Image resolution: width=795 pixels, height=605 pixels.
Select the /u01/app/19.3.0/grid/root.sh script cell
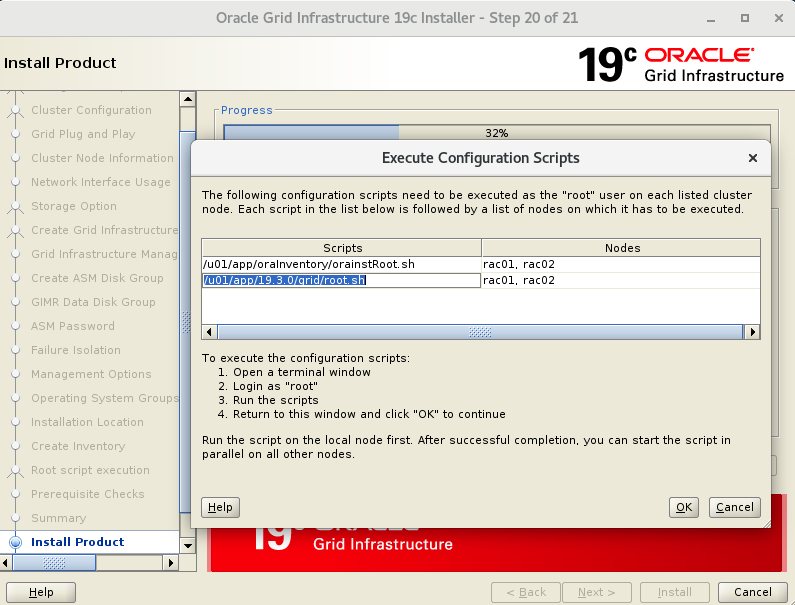tap(341, 280)
